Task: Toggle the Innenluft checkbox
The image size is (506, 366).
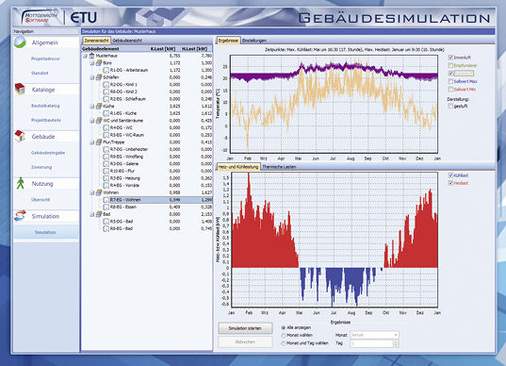Action: 451,57
